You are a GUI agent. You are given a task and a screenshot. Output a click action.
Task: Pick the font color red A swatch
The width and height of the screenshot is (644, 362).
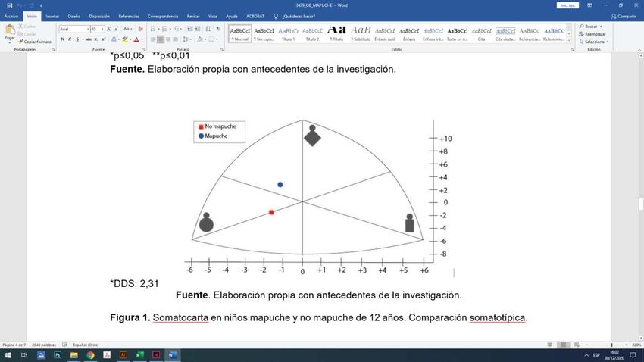[136, 39]
